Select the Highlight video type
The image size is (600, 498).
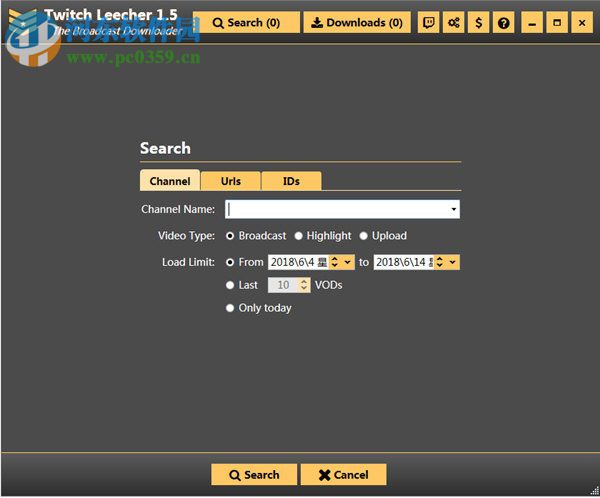[323, 236]
